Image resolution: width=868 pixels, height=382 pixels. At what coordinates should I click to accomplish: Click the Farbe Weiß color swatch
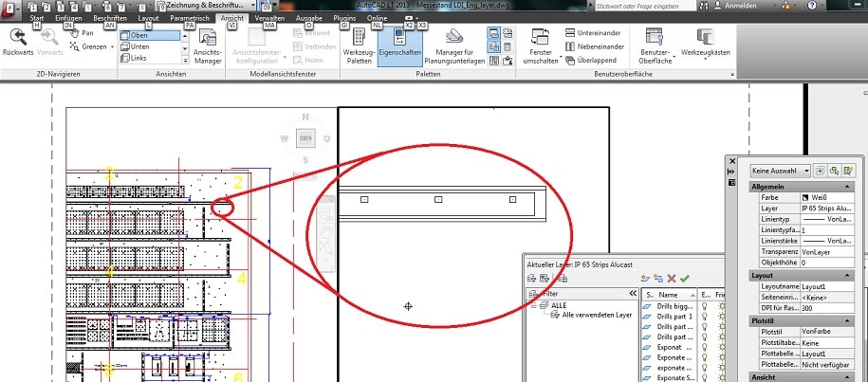pyautogui.click(x=806, y=197)
